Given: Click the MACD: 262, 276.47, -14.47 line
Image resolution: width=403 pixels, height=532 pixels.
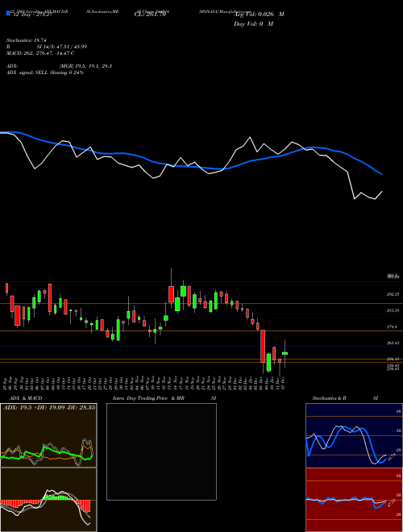Looking at the screenshot, I should click(x=40, y=53).
